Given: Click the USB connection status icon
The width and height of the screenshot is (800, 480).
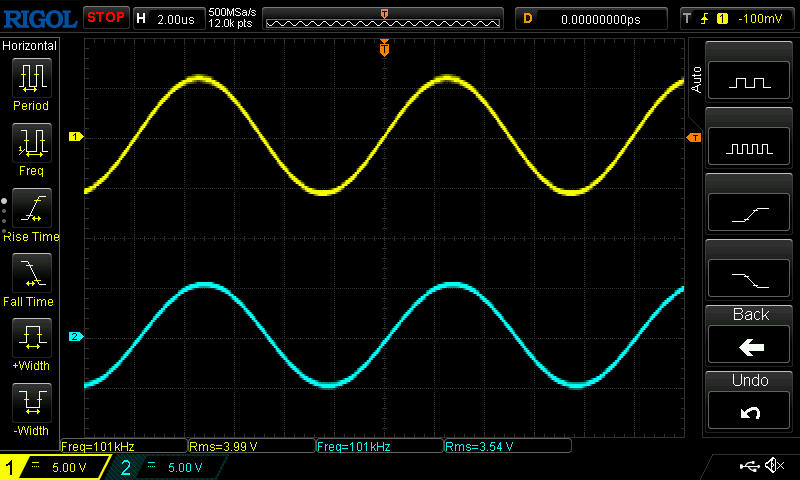Looking at the screenshot, I should click(749, 465).
